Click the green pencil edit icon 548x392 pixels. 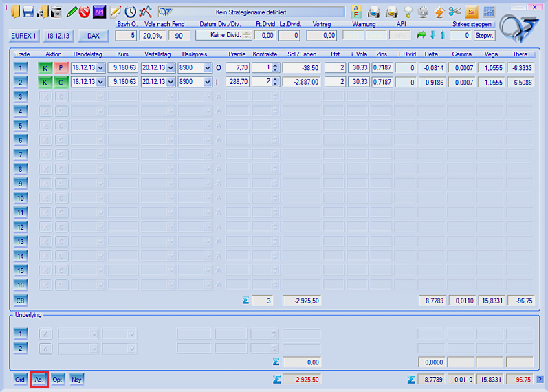click(72, 12)
